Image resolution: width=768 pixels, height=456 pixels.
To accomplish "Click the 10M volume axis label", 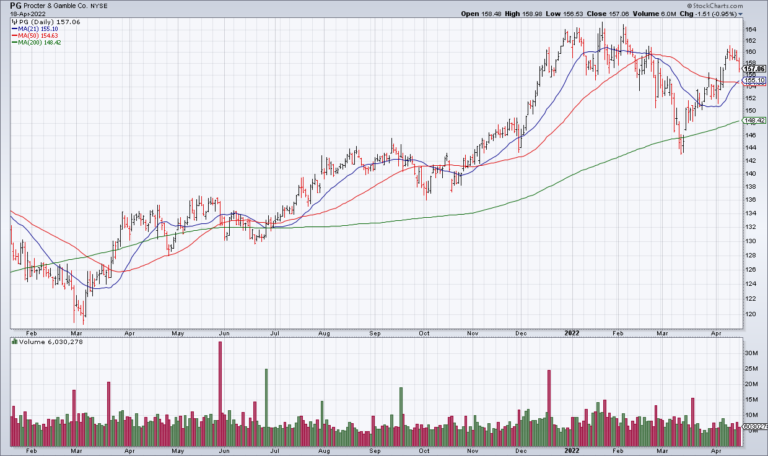I will [751, 415].
